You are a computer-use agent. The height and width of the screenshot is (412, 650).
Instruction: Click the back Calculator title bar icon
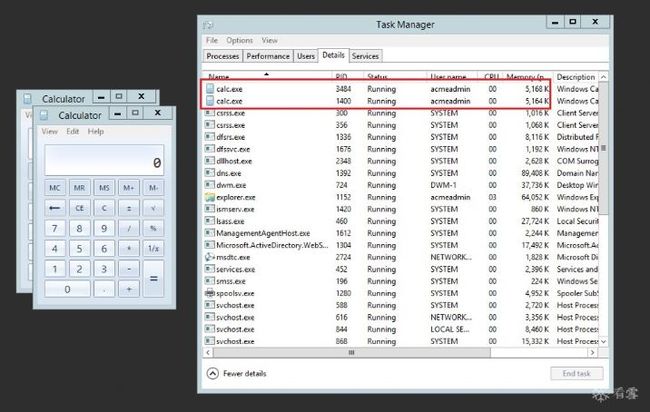coord(27,99)
